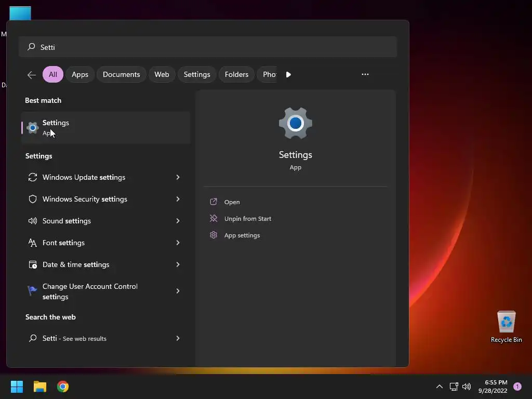Screen dimensions: 532x399
Task: Click the large Settings gear in preview pane
Action: (x=296, y=123)
